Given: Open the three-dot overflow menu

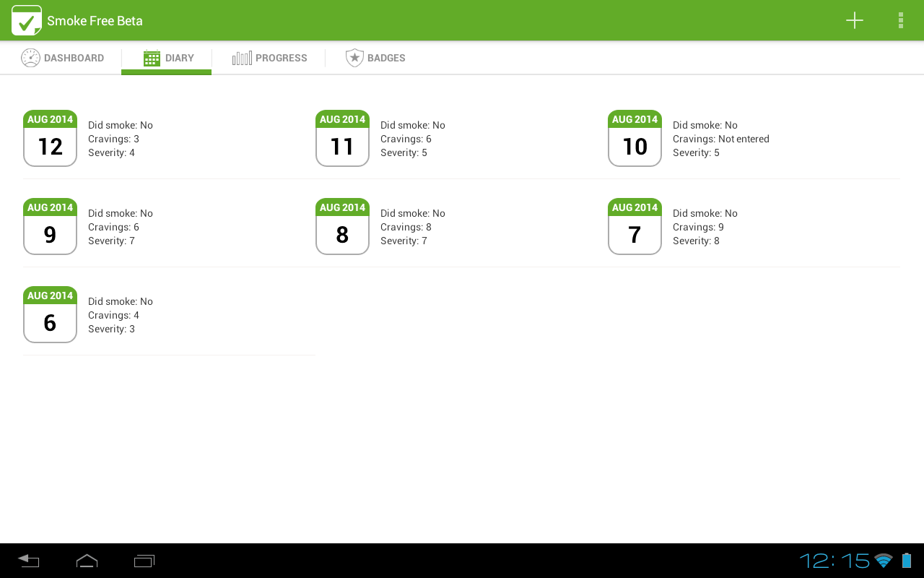Looking at the screenshot, I should (900, 20).
